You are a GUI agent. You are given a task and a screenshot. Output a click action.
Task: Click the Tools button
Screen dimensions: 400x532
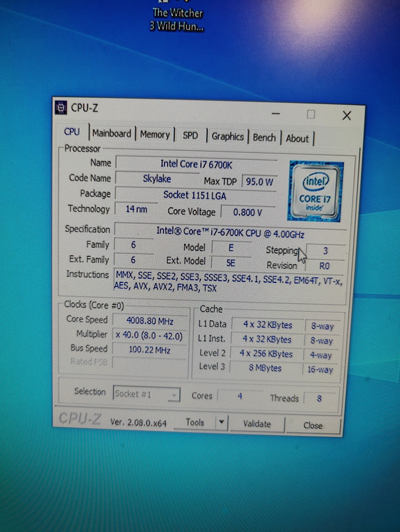[195, 422]
